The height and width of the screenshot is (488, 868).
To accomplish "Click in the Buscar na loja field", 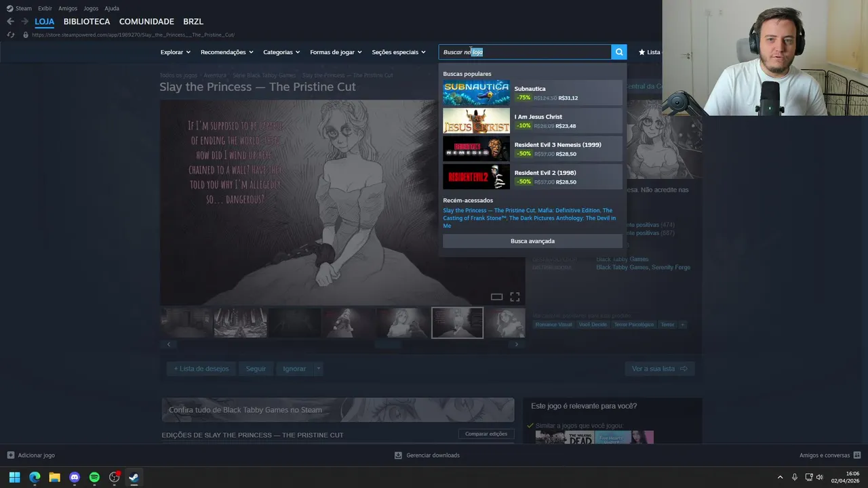I will [x=525, y=52].
